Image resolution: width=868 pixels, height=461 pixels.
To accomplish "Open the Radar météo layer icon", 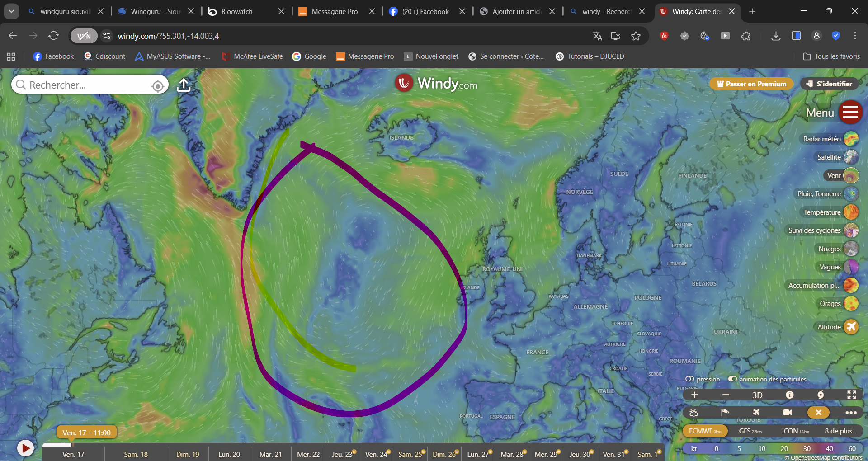I will click(851, 139).
